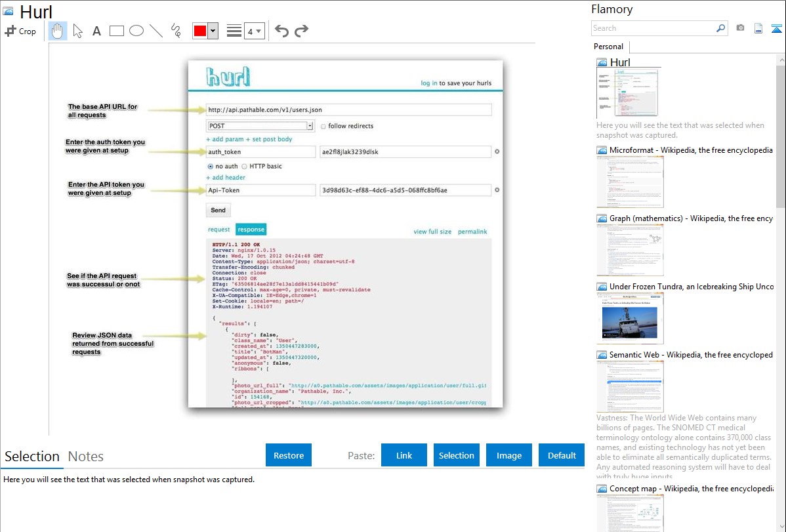
Task: Undo the last edit
Action: click(x=281, y=31)
